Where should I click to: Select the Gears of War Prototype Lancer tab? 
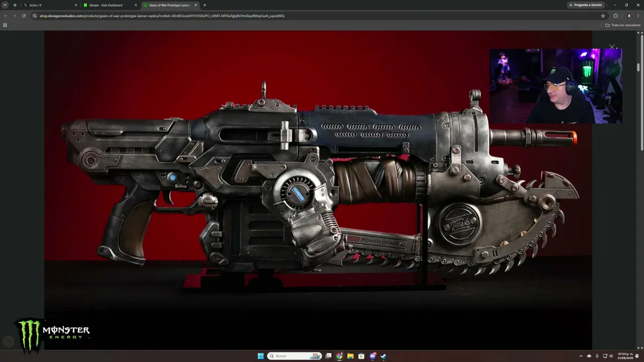(170, 5)
